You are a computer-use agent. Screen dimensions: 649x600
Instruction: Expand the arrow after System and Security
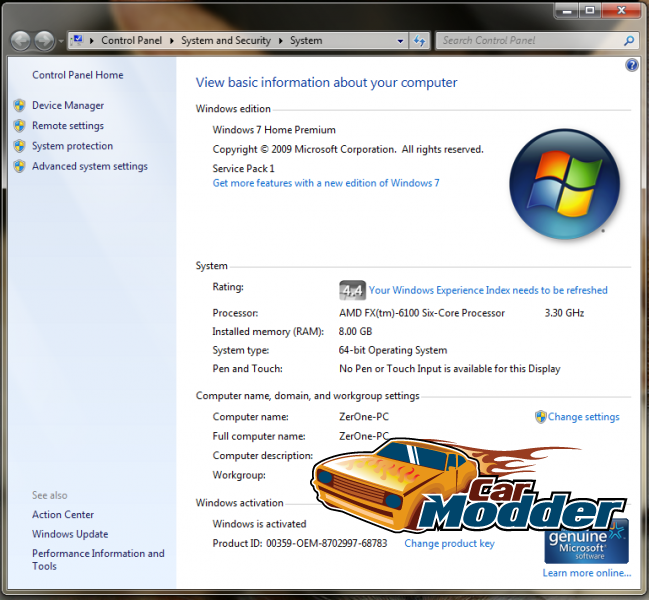[x=281, y=41]
